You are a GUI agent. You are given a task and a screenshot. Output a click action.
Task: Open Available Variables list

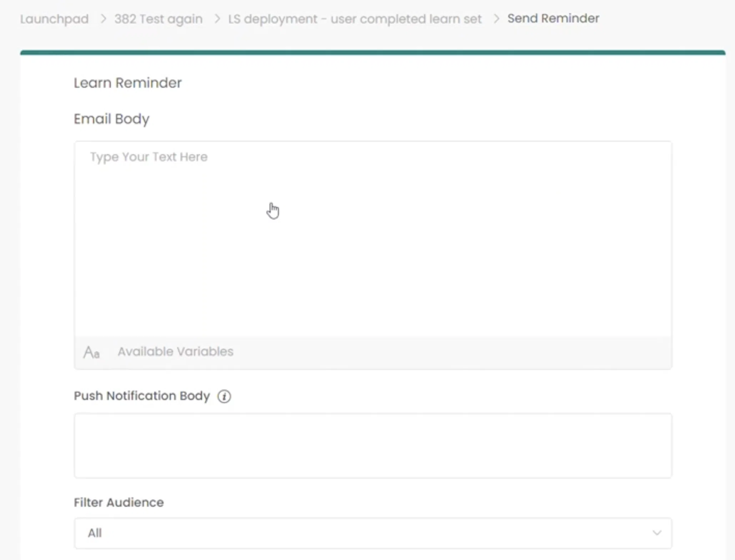point(175,352)
